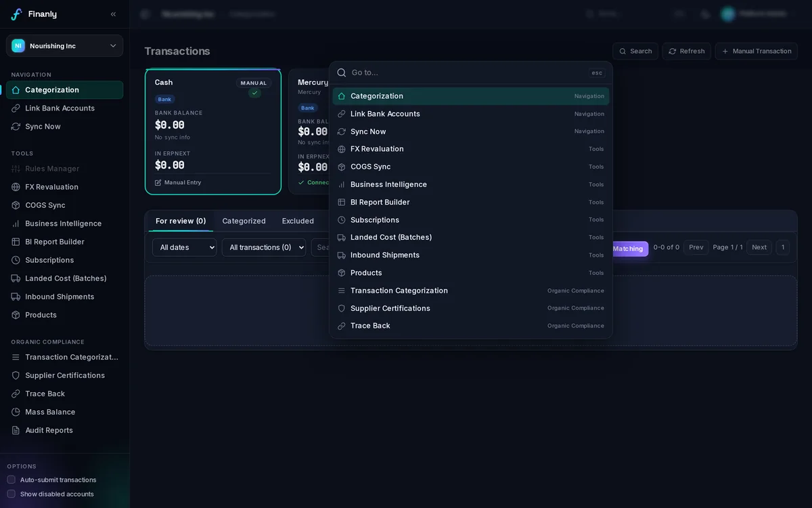This screenshot has width=812, height=508.
Task: Choose Categorization in command palette
Action: pyautogui.click(x=471, y=96)
